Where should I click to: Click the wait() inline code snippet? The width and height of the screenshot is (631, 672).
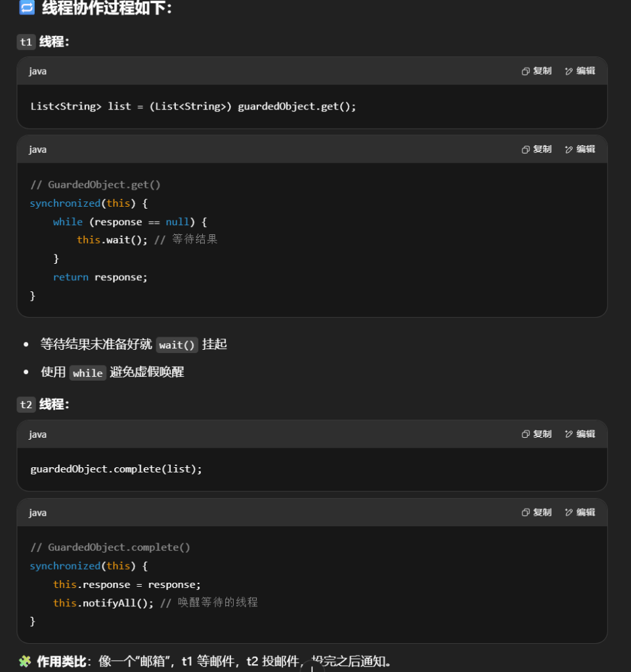[x=177, y=345]
